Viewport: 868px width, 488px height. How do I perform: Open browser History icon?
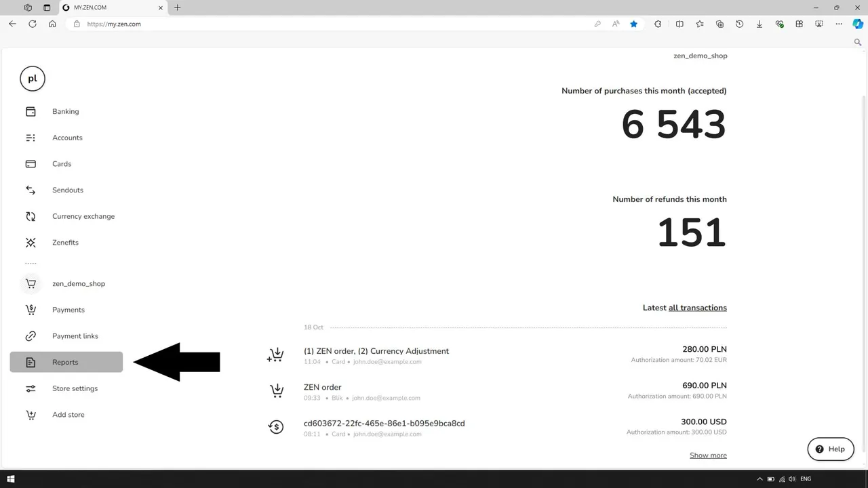(x=740, y=24)
